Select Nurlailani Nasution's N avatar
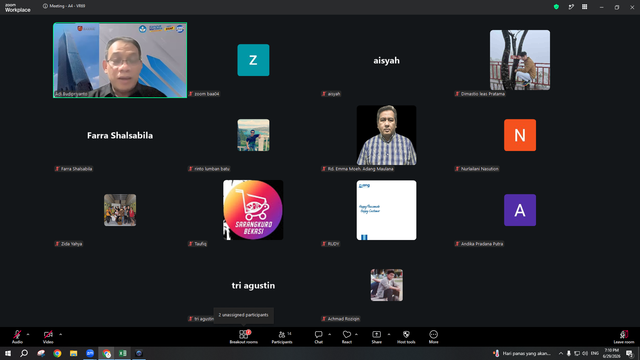Viewport: 640px width, 360px height. (x=520, y=135)
